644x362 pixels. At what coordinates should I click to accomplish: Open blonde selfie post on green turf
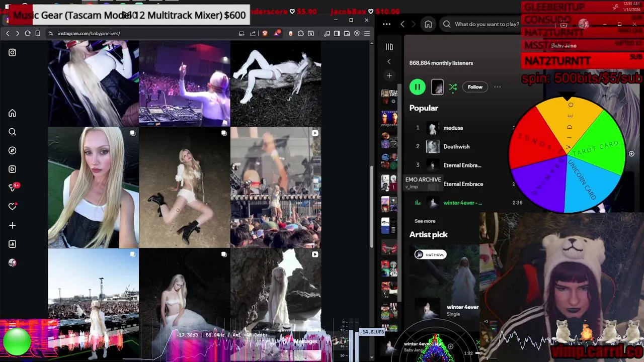(93, 188)
